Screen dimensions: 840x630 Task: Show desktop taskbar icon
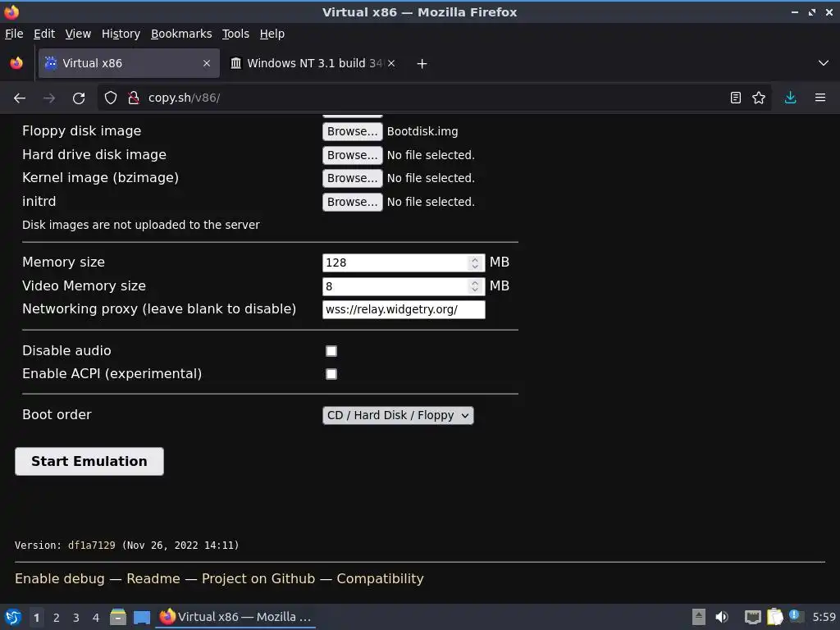pos(142,617)
